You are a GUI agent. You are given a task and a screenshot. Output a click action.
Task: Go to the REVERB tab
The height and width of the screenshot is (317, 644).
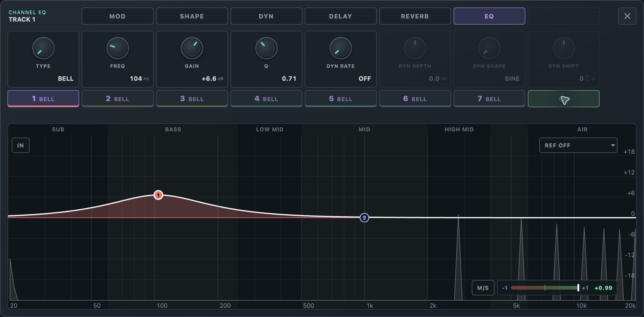coord(415,16)
